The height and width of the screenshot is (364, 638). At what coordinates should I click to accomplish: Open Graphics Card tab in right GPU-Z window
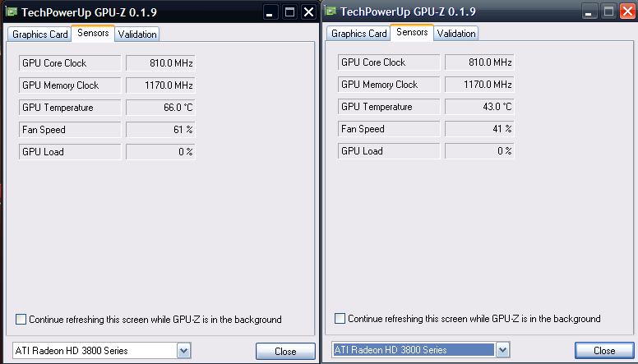358,34
